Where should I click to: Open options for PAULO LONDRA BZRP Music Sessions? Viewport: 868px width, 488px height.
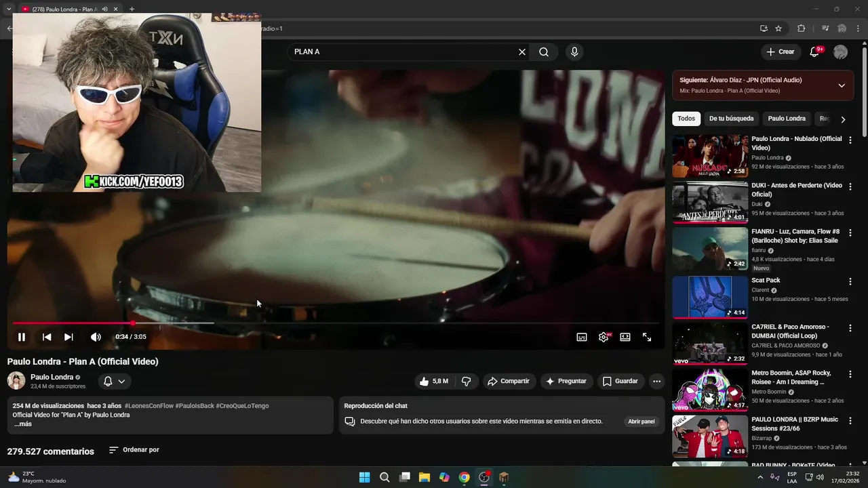850,421
